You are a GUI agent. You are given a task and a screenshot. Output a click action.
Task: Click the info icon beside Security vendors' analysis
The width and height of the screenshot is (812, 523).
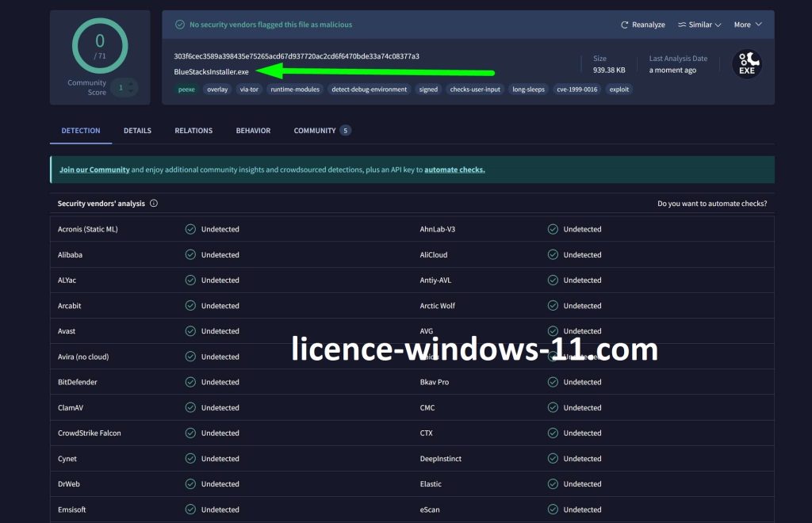[x=154, y=204]
